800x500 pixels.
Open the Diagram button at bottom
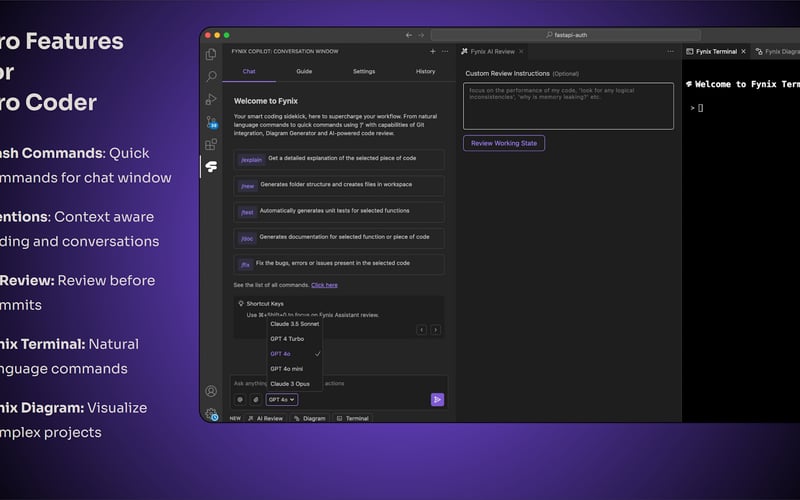click(310, 418)
